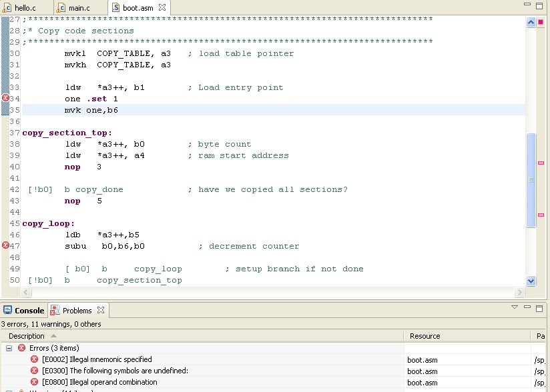Open the Problems view menu dropdown

[x=515, y=307]
